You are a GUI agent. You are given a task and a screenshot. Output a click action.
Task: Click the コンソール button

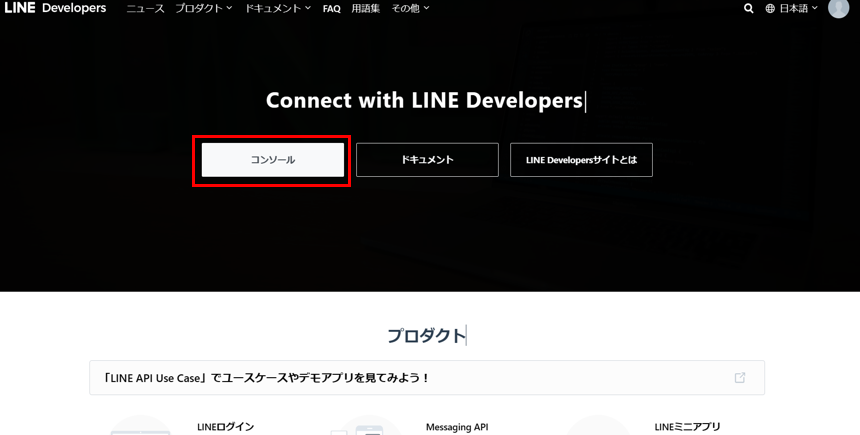(x=272, y=160)
